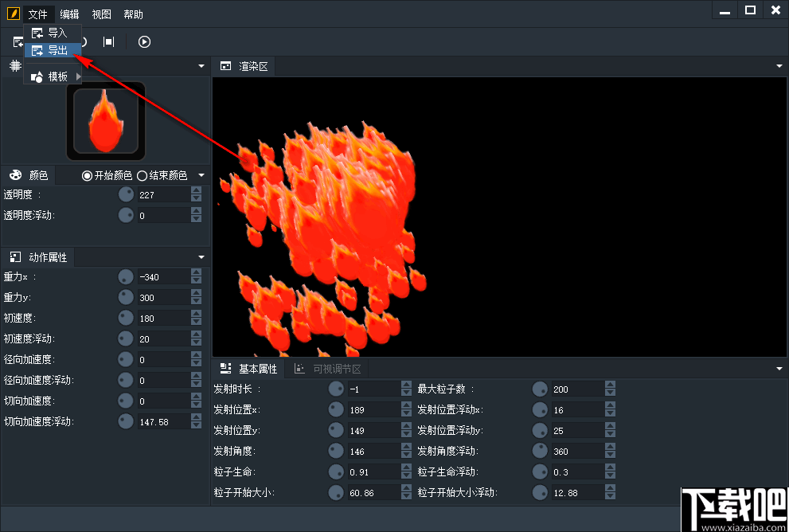The height and width of the screenshot is (532, 789).
Task: Decrease 粒子开始大小浮动 with the down stepper
Action: (611, 496)
